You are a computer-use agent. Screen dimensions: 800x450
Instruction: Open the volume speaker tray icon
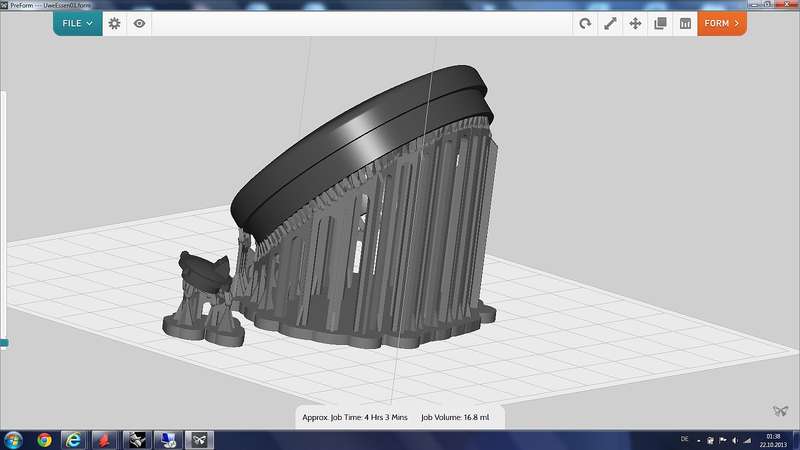[x=735, y=440]
